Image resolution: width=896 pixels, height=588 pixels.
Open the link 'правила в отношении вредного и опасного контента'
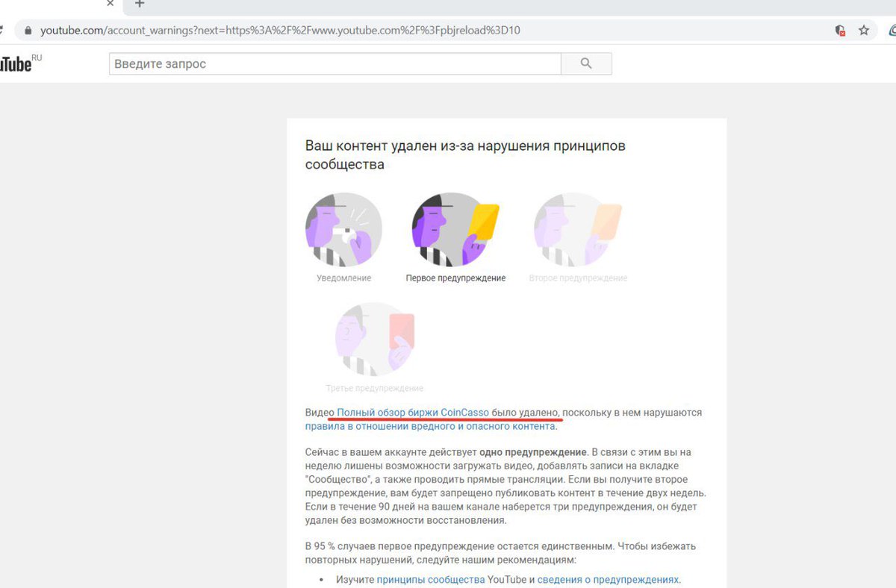(x=430, y=426)
